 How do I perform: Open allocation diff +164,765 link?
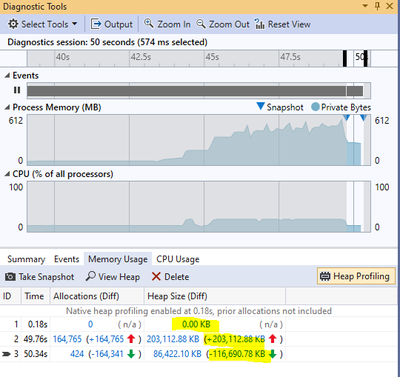[x=106, y=339]
